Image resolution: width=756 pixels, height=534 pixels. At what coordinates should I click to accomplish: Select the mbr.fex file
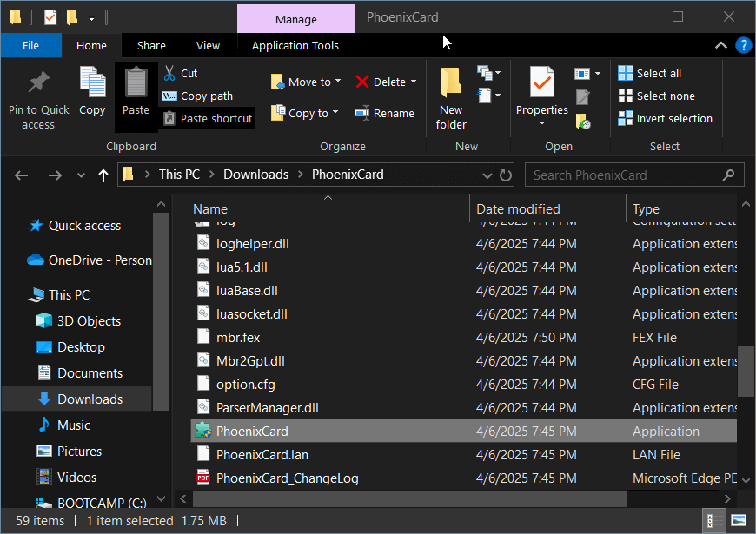click(464, 338)
